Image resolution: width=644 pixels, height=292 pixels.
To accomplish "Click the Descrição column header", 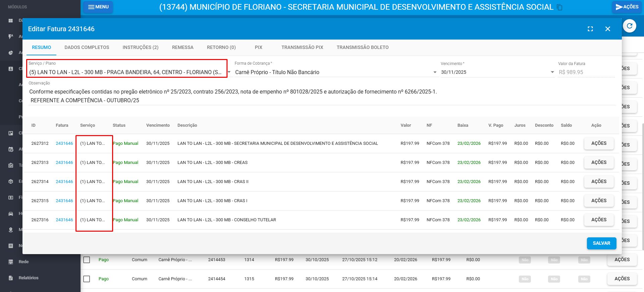I will click(x=187, y=125).
